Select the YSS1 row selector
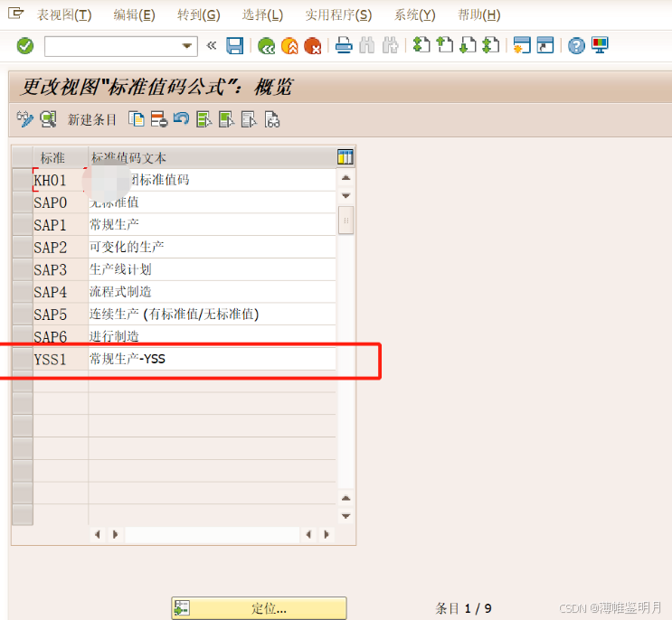 pyautogui.click(x=23, y=359)
